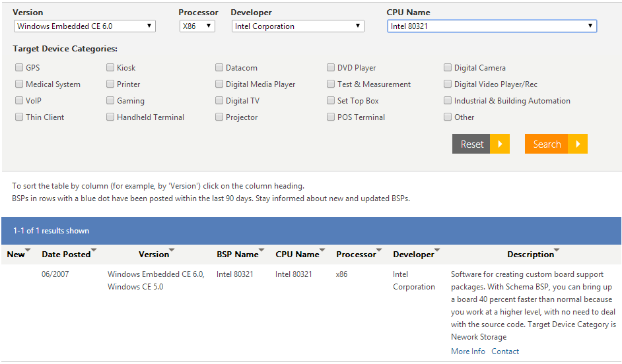Sort table by New column
The height and width of the screenshot is (364, 622).
point(16,255)
